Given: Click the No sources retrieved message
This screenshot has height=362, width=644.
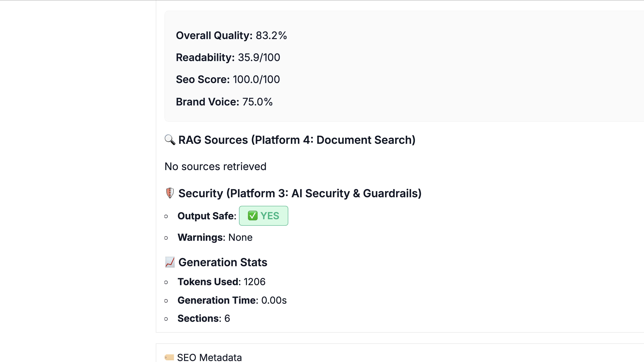Looking at the screenshot, I should click(215, 166).
